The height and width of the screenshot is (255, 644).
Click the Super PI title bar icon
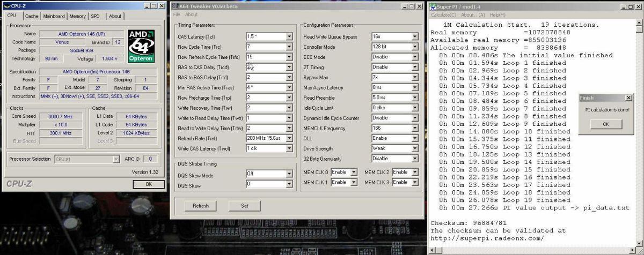(x=434, y=6)
